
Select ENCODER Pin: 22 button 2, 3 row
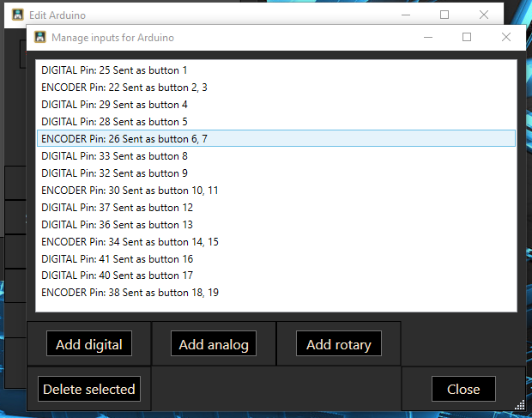pyautogui.click(x=276, y=88)
